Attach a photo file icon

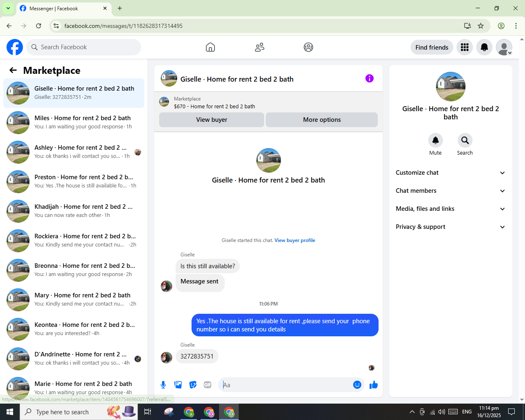click(x=178, y=385)
